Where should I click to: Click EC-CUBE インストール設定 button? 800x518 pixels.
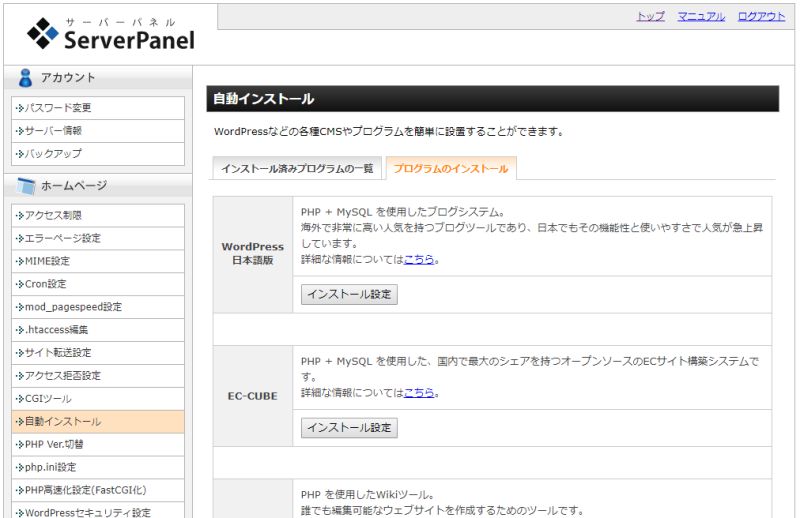pyautogui.click(x=349, y=428)
